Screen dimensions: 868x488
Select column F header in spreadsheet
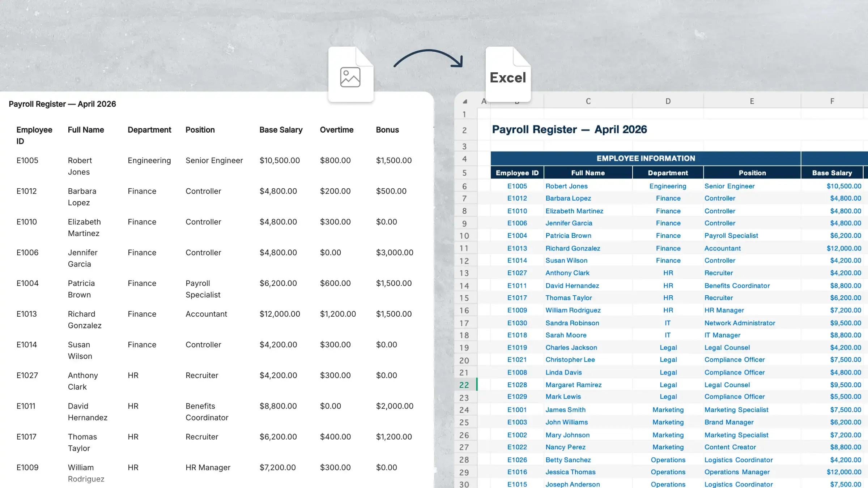[832, 101]
